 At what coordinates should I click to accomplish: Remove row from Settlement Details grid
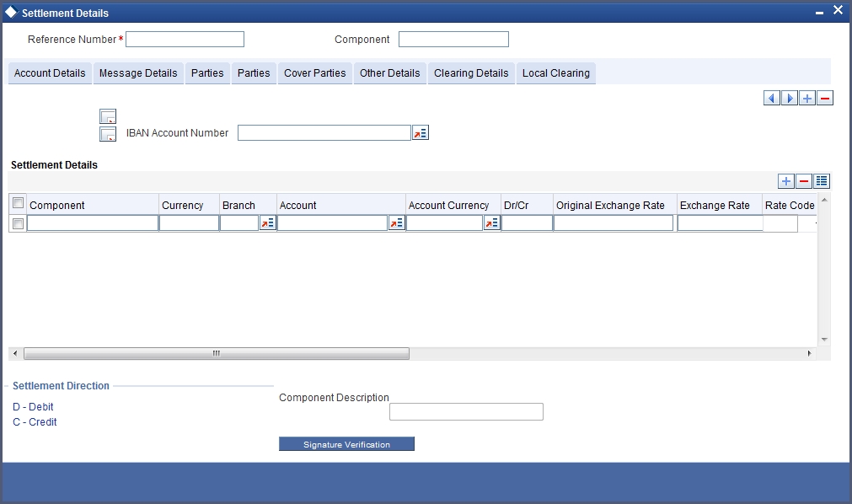click(x=804, y=181)
